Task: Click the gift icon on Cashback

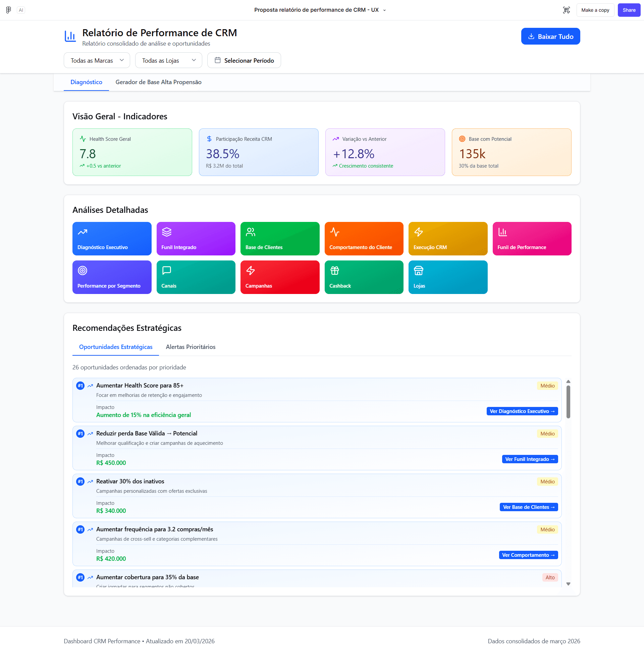Action: pos(334,271)
